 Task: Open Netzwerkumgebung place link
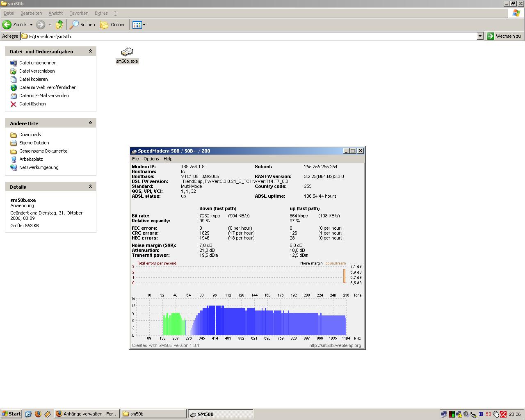[x=39, y=167]
